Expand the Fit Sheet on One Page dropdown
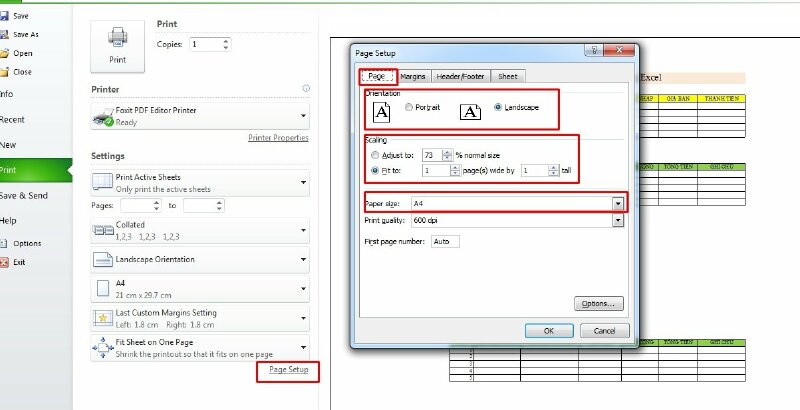800x410 pixels. pos(303,347)
